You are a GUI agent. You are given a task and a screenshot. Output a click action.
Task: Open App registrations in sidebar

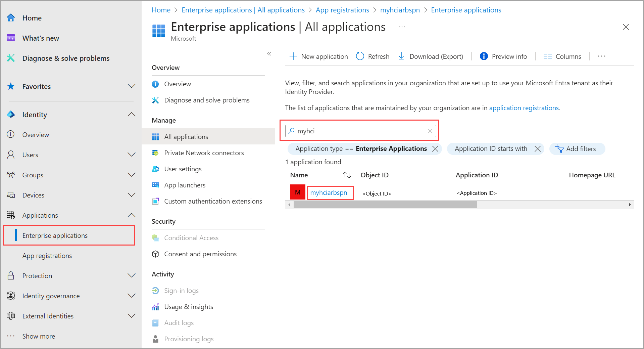47,256
